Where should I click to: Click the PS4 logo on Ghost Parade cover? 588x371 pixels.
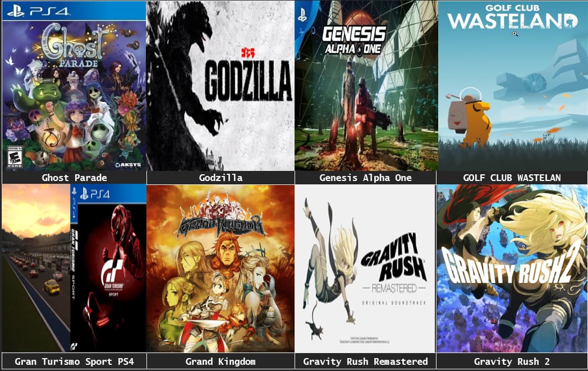38,11
